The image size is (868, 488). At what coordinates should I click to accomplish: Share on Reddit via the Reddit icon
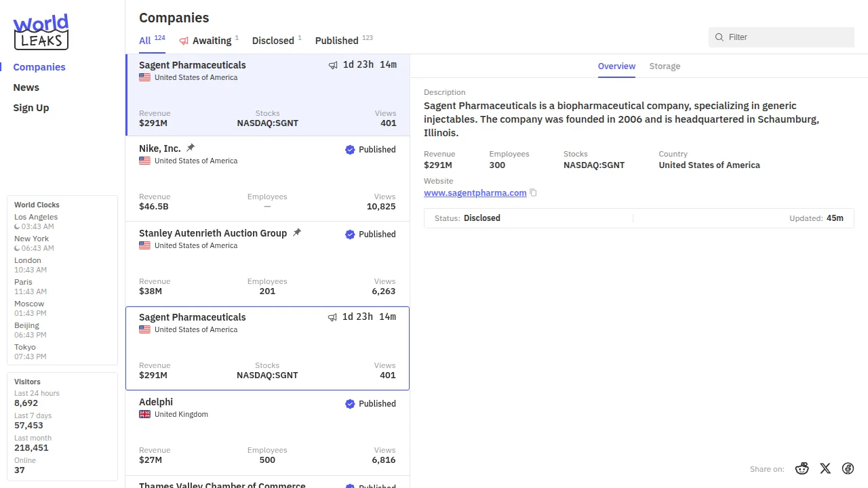(802, 468)
